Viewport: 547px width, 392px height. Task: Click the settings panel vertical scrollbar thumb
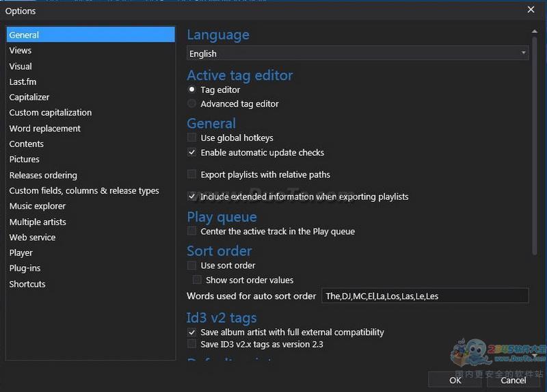[x=535, y=146]
